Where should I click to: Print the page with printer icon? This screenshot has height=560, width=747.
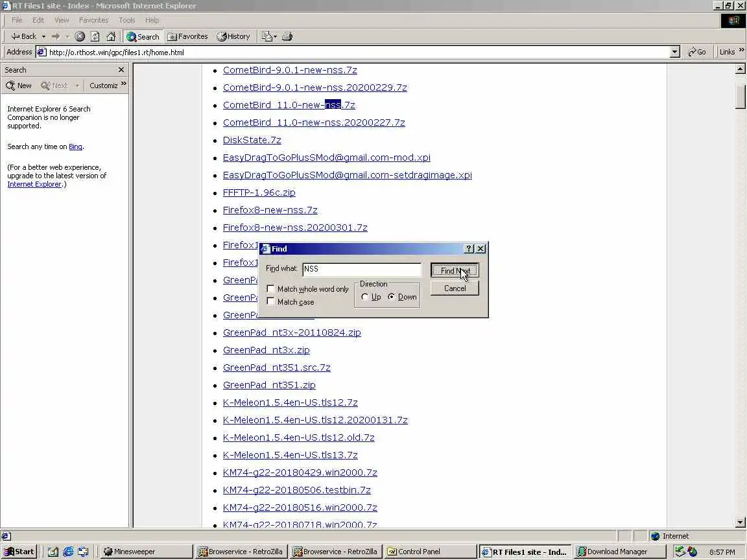[287, 36]
